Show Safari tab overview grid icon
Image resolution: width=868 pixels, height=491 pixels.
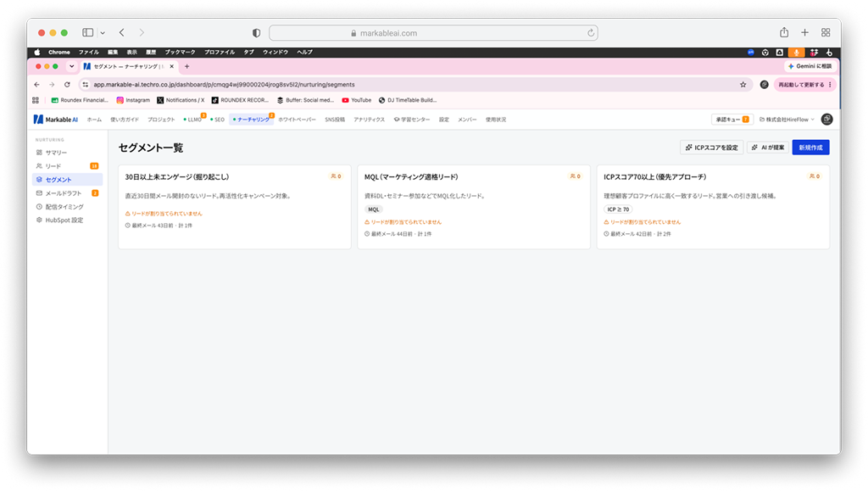[x=826, y=33]
